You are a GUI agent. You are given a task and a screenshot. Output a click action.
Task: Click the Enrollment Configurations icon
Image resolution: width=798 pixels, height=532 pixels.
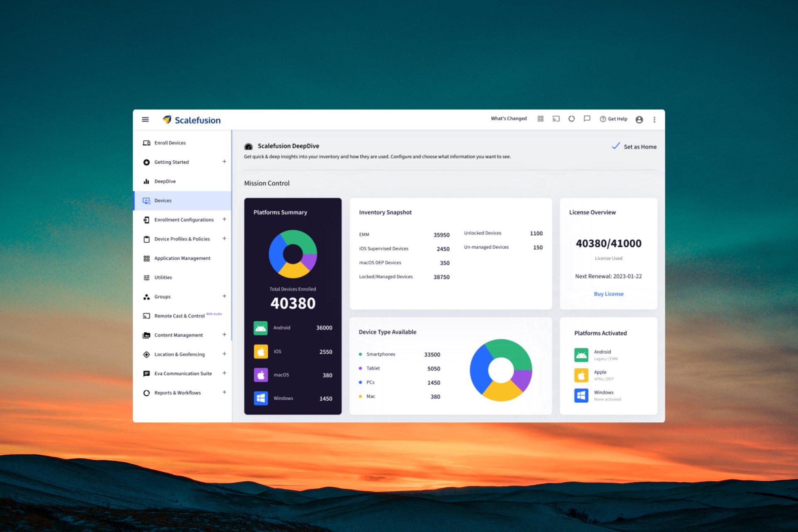coord(146,220)
